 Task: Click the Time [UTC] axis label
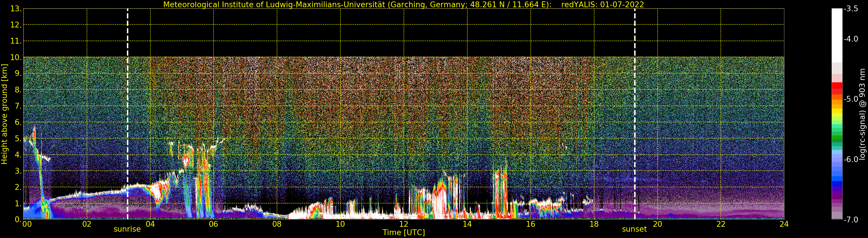[403, 233]
